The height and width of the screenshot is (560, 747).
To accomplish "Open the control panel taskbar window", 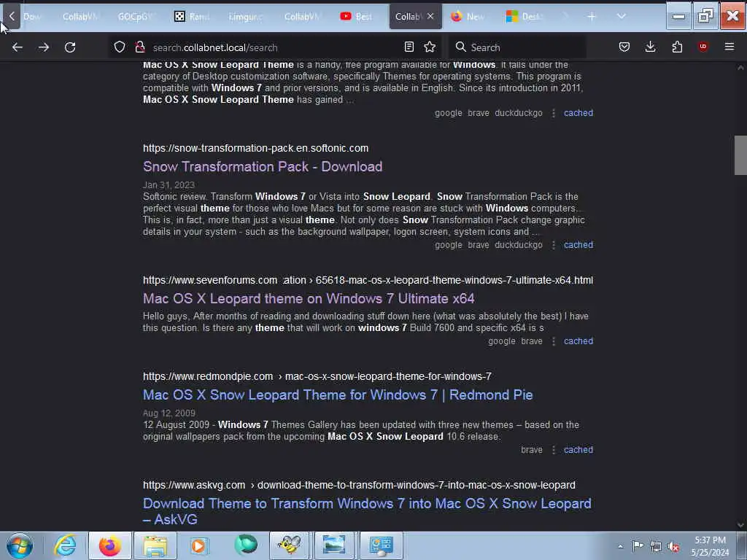I will click(x=381, y=545).
